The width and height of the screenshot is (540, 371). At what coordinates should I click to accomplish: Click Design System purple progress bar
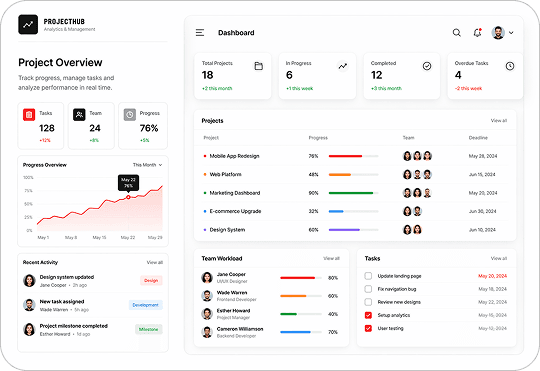click(353, 230)
